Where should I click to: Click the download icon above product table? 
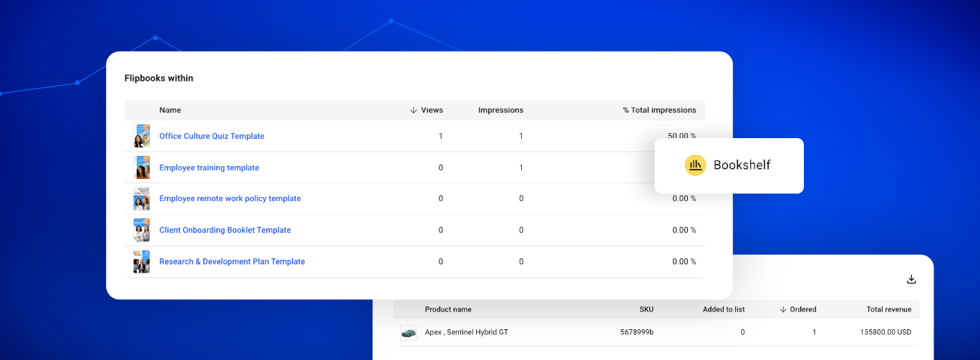911,279
